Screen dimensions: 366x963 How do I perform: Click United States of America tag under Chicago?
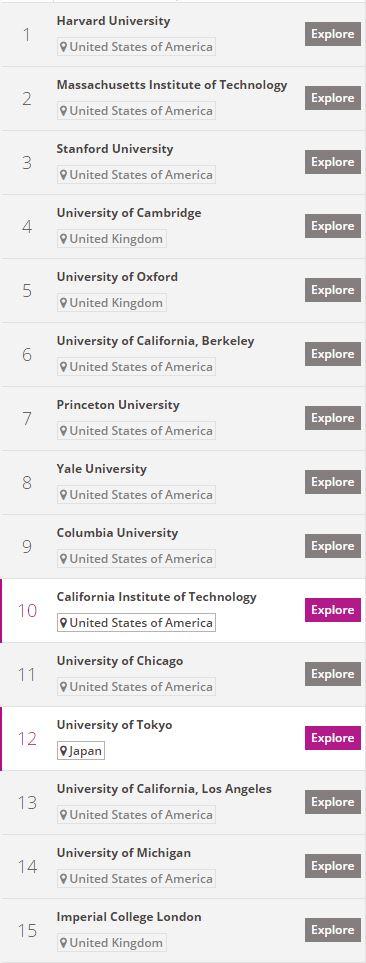(136, 687)
